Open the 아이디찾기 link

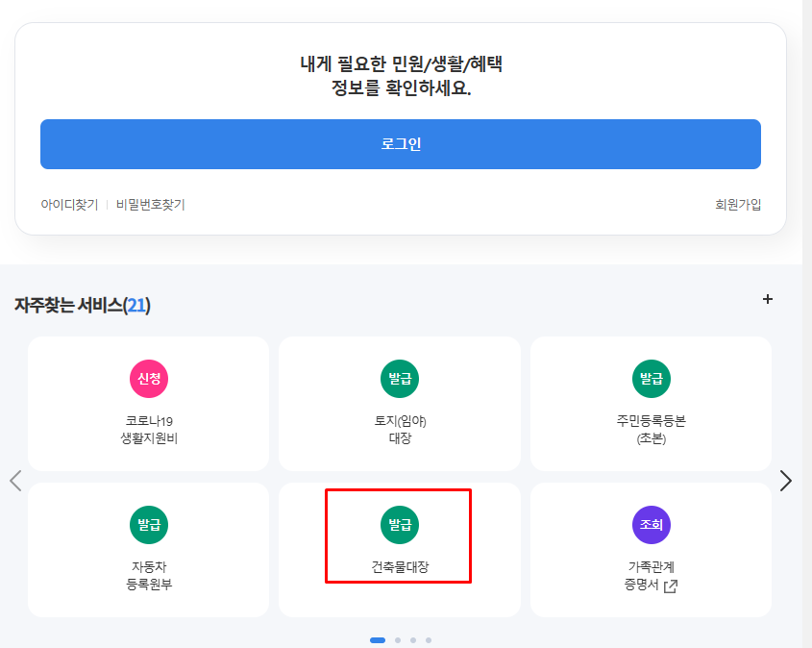tap(69, 205)
